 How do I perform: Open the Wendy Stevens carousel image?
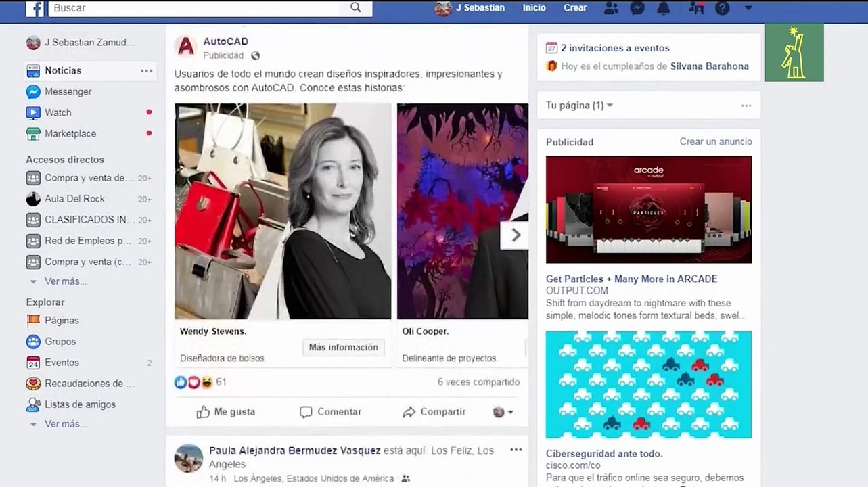pos(283,211)
